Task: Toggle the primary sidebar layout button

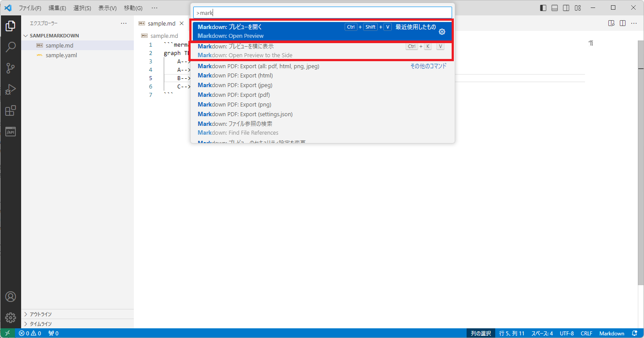Action: click(543, 8)
